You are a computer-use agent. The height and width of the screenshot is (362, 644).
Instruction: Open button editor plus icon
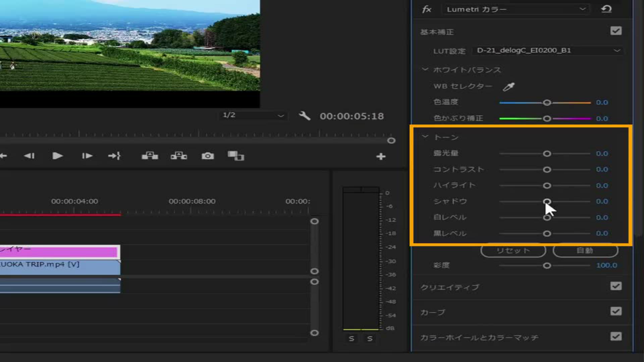tap(381, 157)
